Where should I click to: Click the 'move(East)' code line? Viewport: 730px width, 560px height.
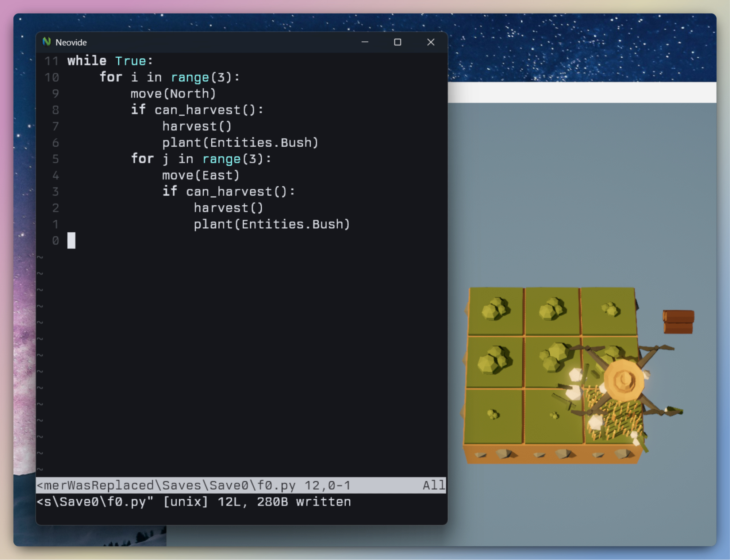201,175
